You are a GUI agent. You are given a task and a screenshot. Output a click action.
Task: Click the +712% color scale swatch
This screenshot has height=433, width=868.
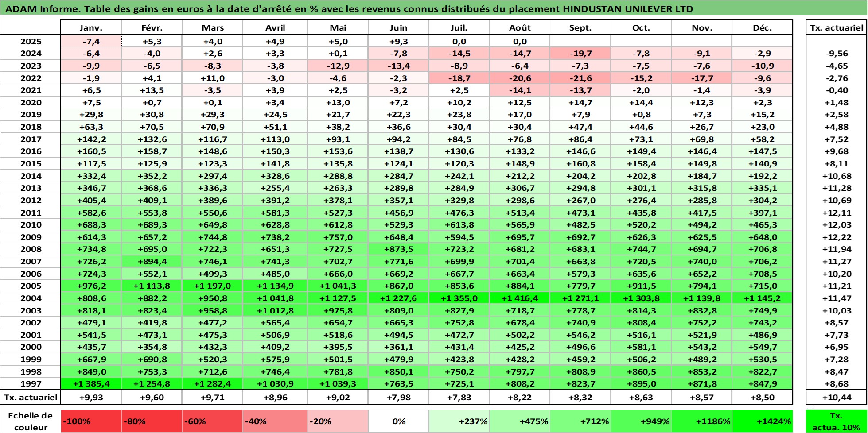click(x=580, y=421)
